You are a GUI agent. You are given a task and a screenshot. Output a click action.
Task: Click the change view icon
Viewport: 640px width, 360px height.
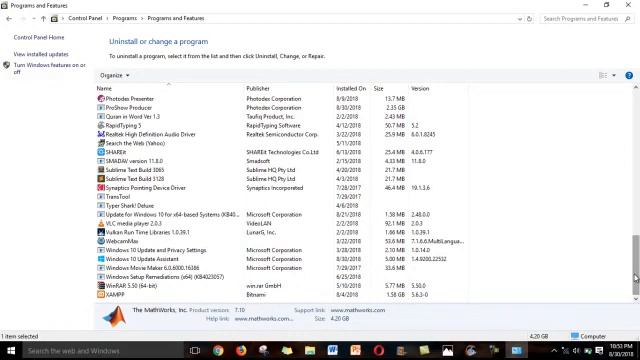[603, 76]
